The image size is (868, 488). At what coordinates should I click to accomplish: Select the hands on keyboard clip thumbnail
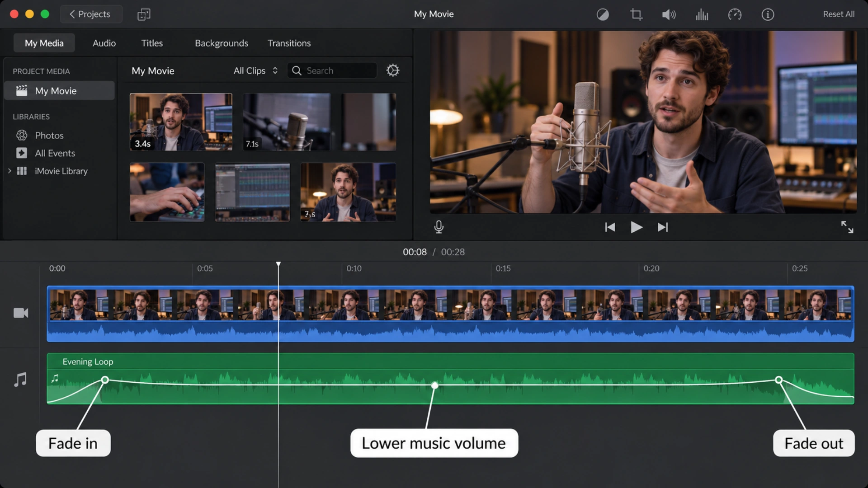point(167,192)
